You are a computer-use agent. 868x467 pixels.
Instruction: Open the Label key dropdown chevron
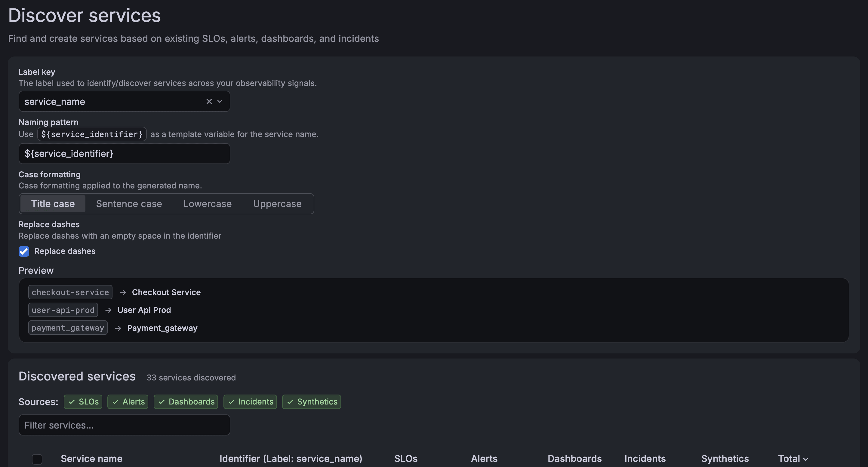220,101
